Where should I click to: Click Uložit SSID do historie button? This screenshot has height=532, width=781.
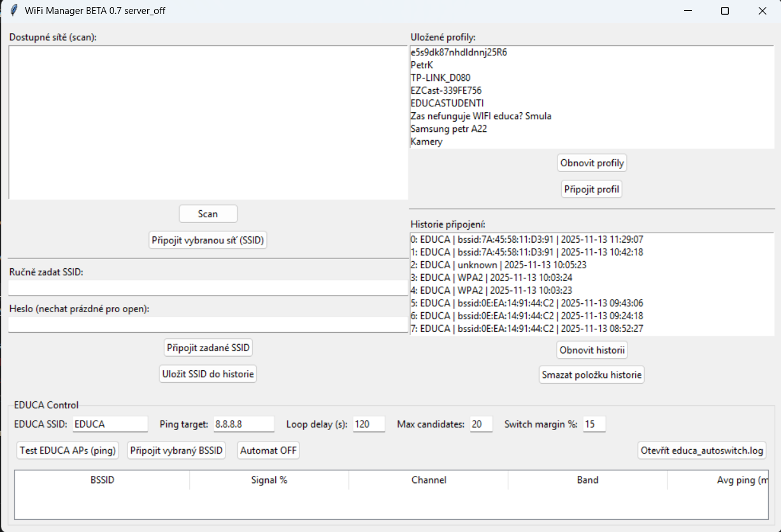(x=208, y=374)
